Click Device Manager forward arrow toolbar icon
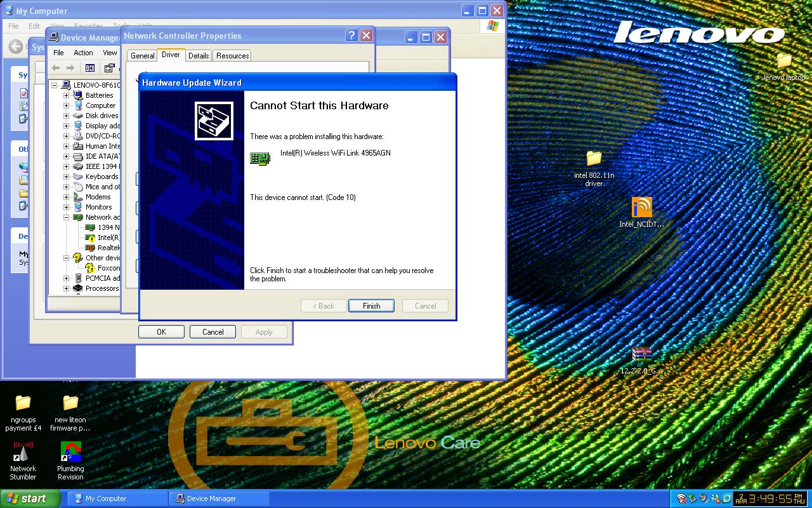The height and width of the screenshot is (508, 812). 70,68
